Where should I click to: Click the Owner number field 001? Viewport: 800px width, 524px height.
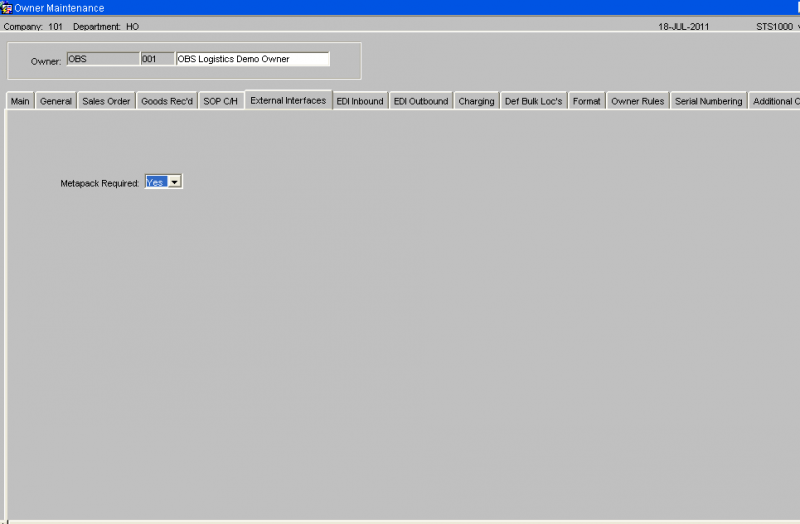pyautogui.click(x=157, y=59)
